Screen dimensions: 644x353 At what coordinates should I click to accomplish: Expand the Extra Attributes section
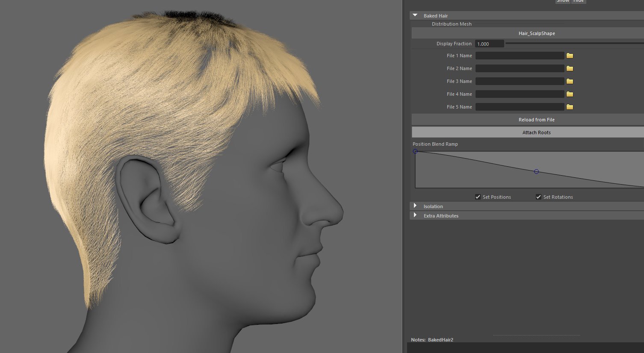pos(415,215)
